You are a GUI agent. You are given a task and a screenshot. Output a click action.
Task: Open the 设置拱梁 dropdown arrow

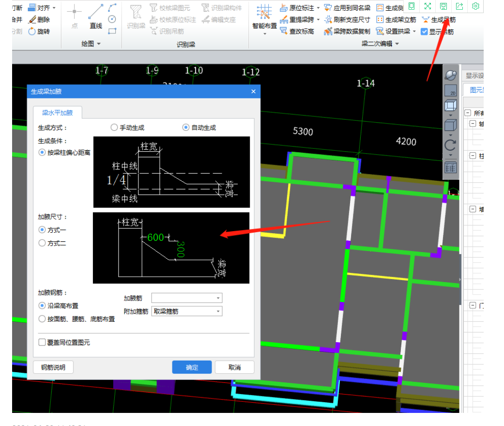pos(414,31)
